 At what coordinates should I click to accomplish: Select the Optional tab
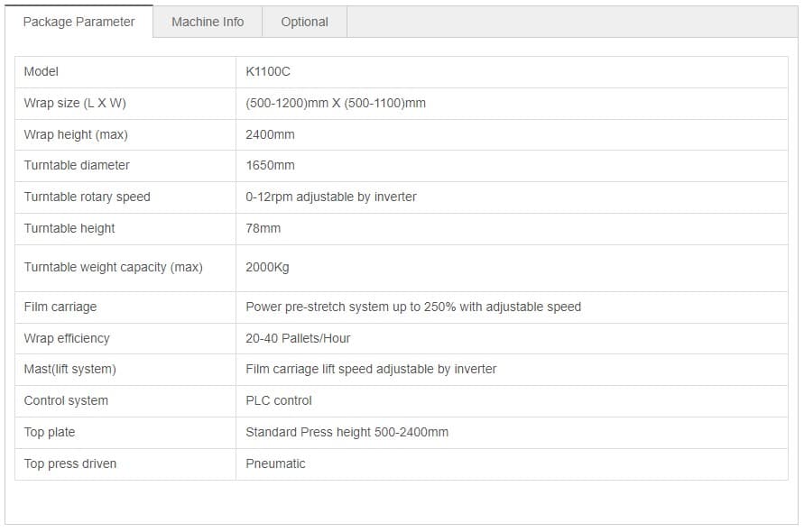(x=304, y=22)
